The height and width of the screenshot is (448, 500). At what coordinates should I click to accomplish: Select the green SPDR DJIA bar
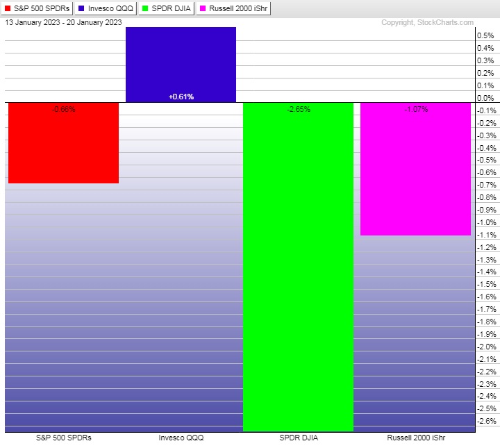click(x=298, y=267)
